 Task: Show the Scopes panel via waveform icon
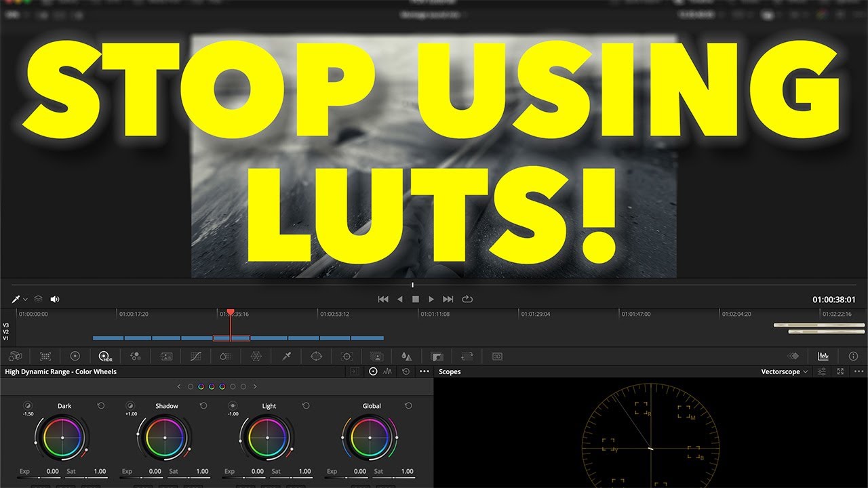[x=823, y=356]
